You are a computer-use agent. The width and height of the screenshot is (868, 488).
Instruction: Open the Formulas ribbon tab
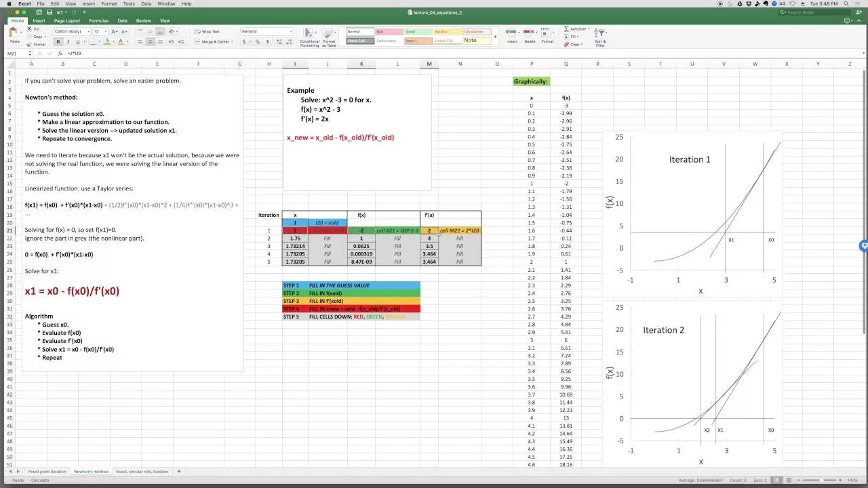coord(98,21)
